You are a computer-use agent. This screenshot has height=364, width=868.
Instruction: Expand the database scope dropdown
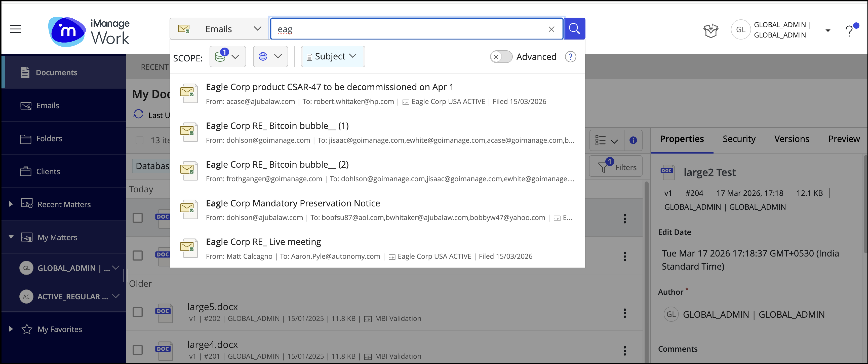click(227, 56)
